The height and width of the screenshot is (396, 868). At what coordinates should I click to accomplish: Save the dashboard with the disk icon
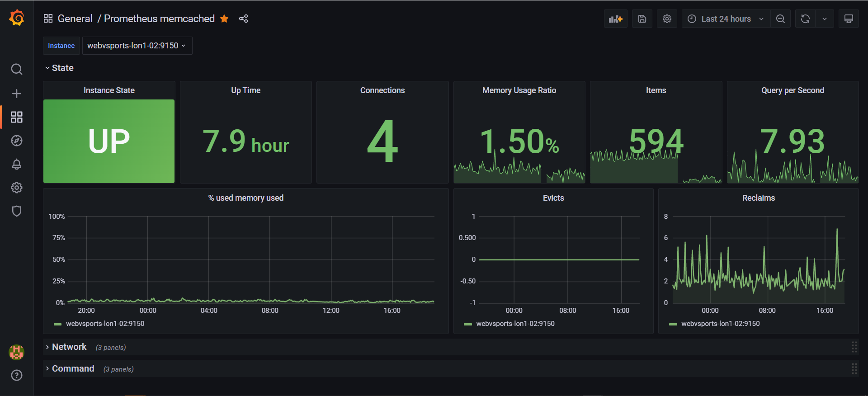tap(642, 19)
